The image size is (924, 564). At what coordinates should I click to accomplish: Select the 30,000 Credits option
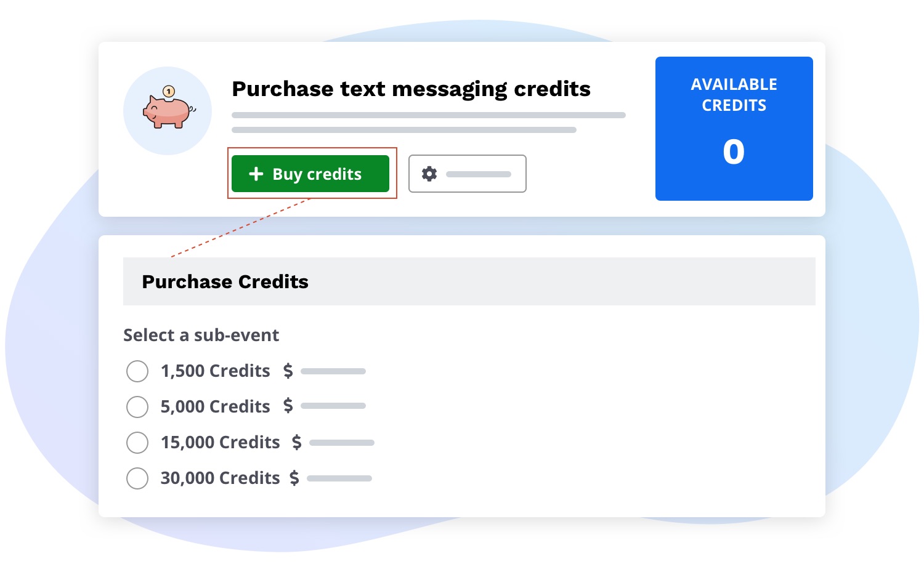pyautogui.click(x=137, y=478)
